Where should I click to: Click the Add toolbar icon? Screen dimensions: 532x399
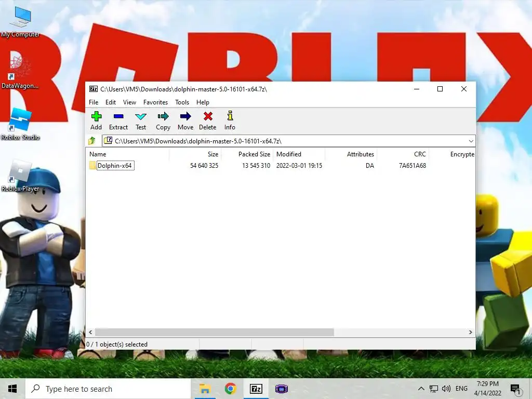coord(96,116)
